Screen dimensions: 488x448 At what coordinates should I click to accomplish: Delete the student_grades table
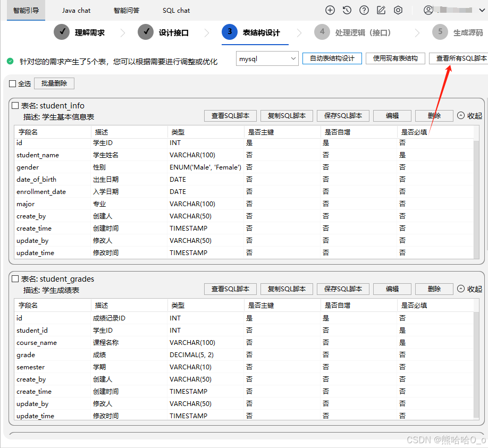point(434,289)
